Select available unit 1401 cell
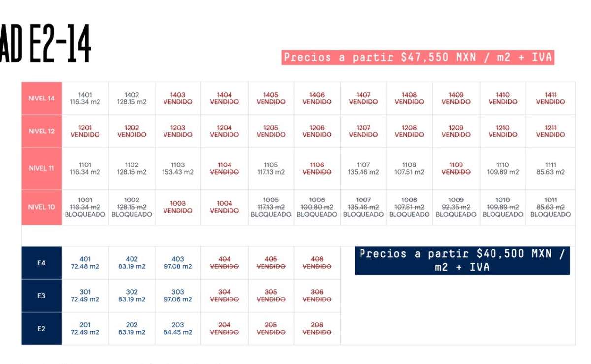The height and width of the screenshot is (364, 591). click(x=85, y=99)
